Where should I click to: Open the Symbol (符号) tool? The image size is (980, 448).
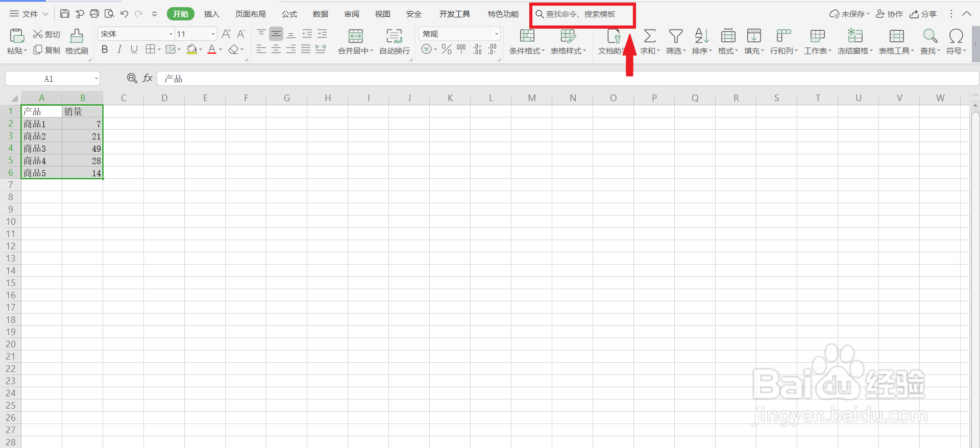956,42
